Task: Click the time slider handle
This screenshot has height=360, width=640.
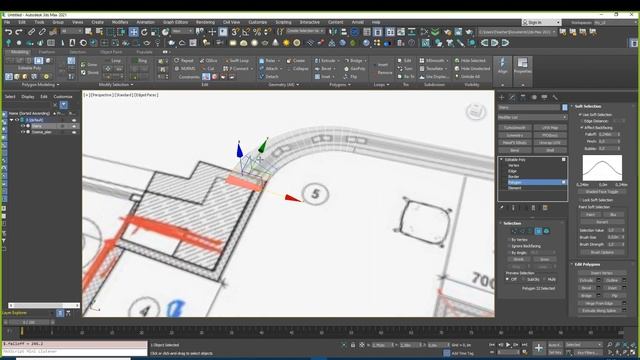Action: (x=29, y=322)
